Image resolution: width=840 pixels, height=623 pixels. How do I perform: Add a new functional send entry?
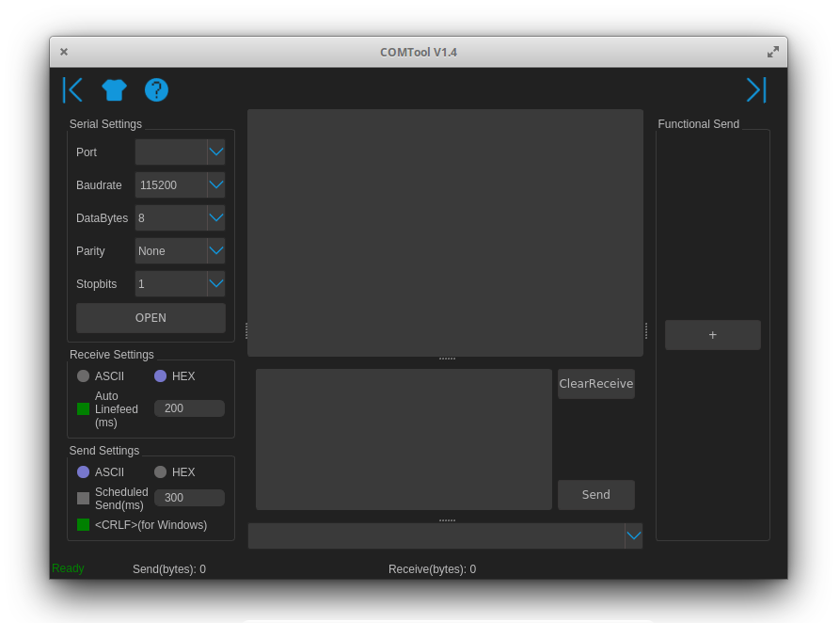coord(712,334)
